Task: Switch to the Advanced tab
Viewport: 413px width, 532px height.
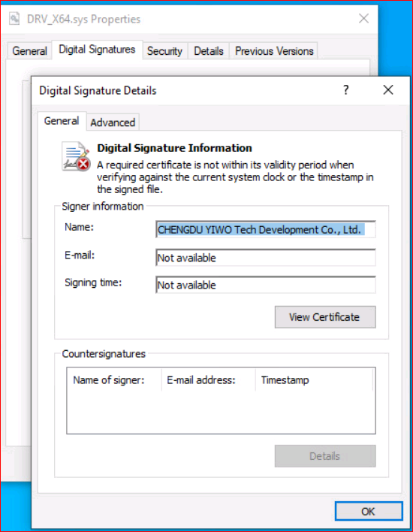Action: coord(113,122)
